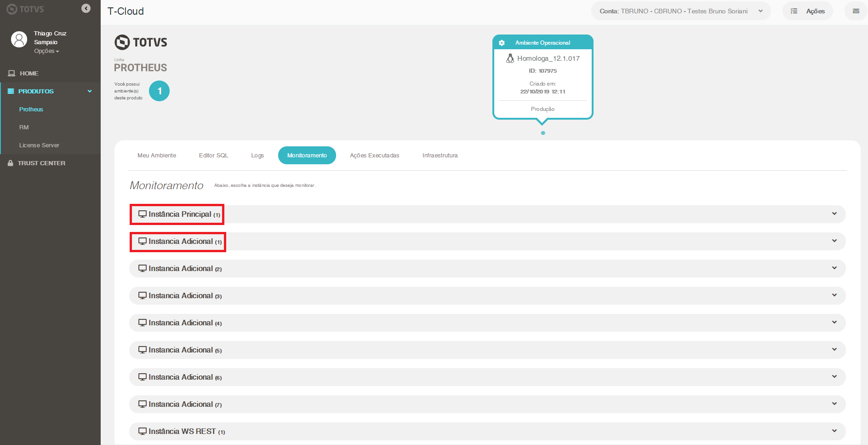Screen dimensions: 868x445
Task: Open License Server in the sidebar
Action: click(39, 145)
